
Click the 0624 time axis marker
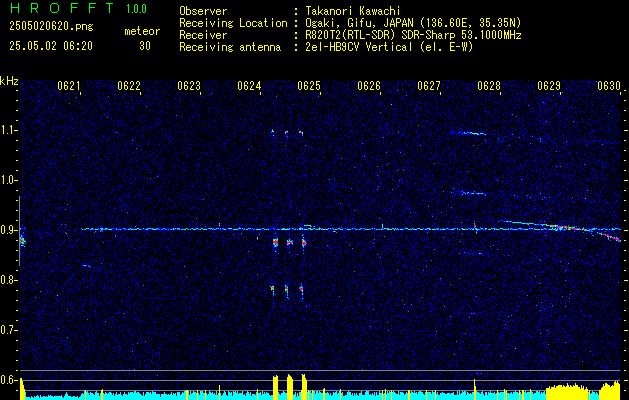[249, 85]
